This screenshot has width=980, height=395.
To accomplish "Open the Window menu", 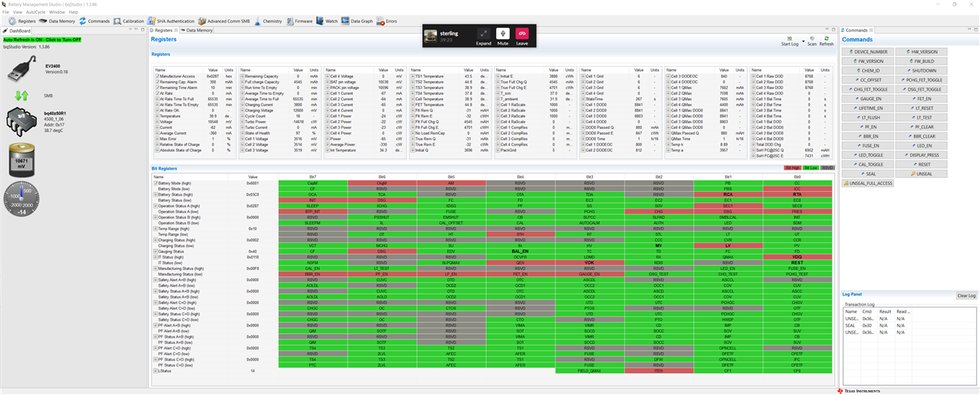I will pyautogui.click(x=57, y=12).
